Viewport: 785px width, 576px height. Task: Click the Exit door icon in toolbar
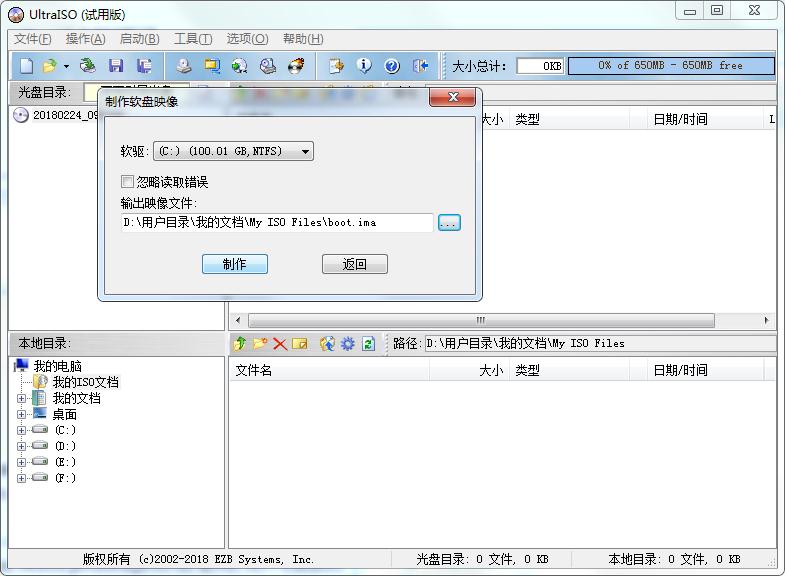tap(421, 66)
